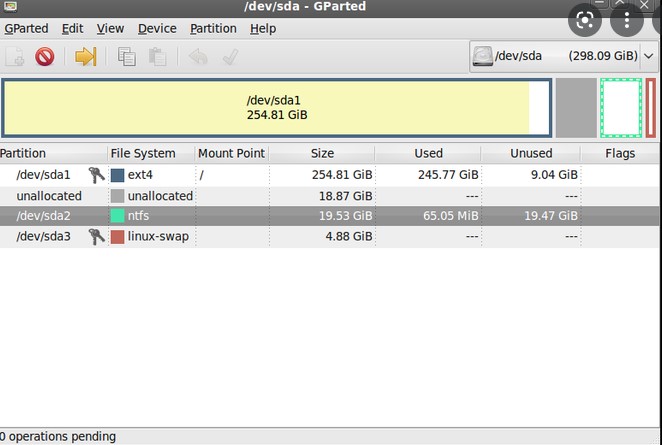Open the three-dot overflow menu
Screen dimensions: 662x445
tap(627, 20)
